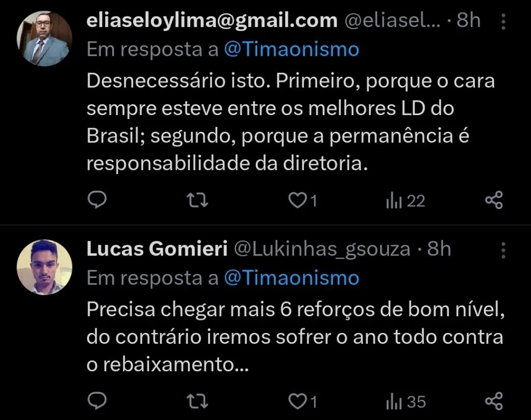Click the retweet icon on eliaseloylima's tweet
Viewport: 531px width, 420px height.
coord(197,200)
